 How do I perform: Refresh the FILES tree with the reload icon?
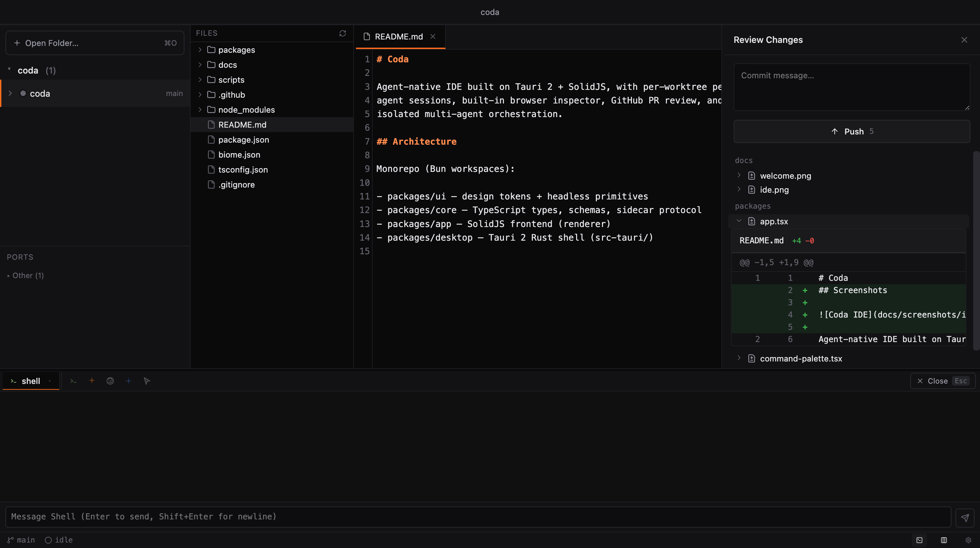coord(342,33)
